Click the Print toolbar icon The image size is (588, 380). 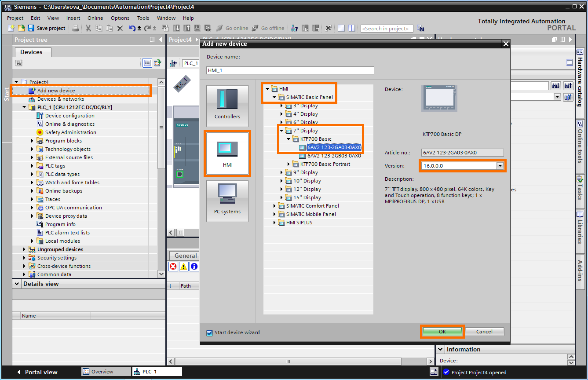(x=76, y=28)
